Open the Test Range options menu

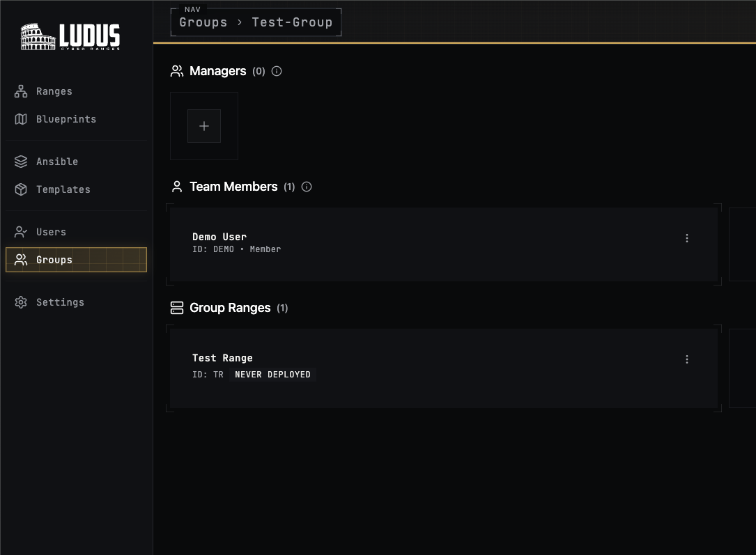coord(687,359)
